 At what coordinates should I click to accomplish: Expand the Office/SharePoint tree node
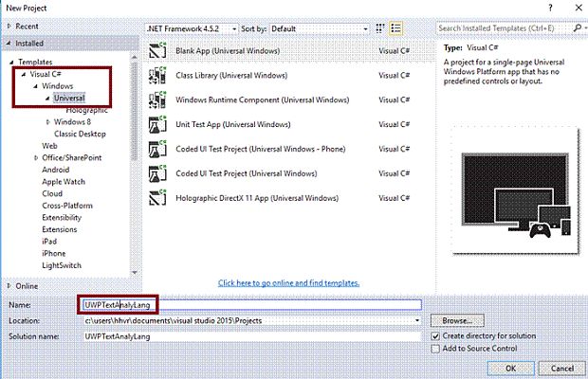pyautogui.click(x=36, y=158)
